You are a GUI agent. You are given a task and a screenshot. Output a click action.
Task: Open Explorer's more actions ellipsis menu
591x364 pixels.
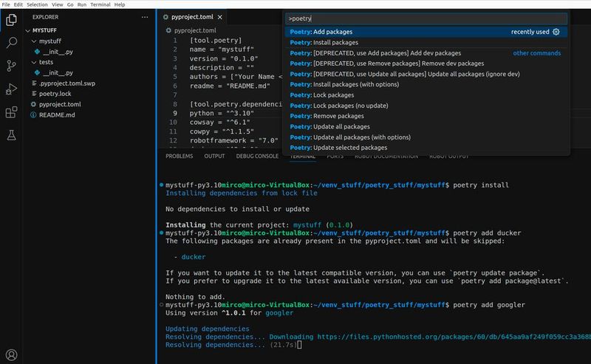tap(144, 16)
